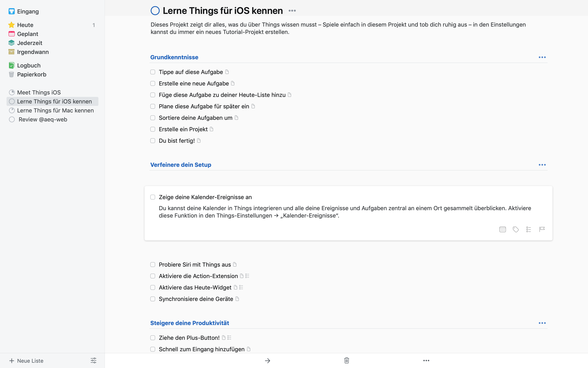This screenshot has width=588, height=368.
Task: Click the Irgendwann archive box icon
Action: coord(11,52)
